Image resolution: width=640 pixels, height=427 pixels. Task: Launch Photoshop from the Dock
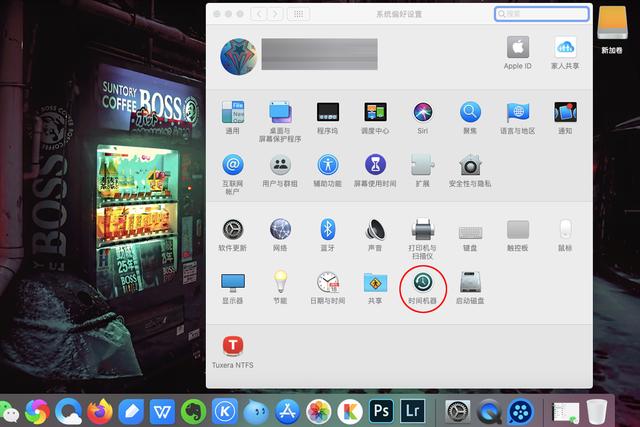(381, 411)
